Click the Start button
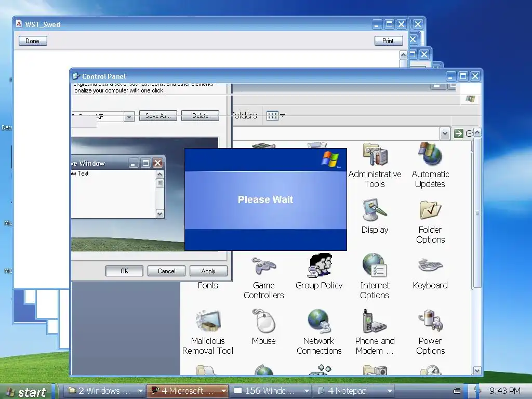 [x=26, y=392]
